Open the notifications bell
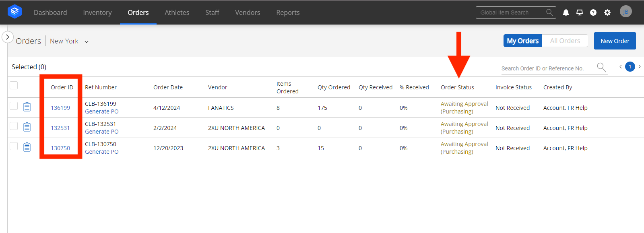644x233 pixels. [x=566, y=12]
